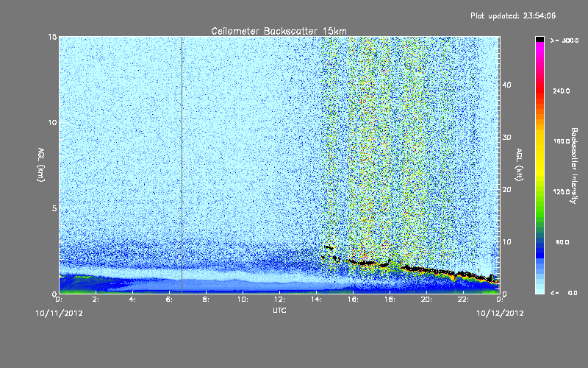Viewport: 588px width, 368px height.
Task: Click the small black cloud patch near 14:30 UTC
Action: pos(329,247)
